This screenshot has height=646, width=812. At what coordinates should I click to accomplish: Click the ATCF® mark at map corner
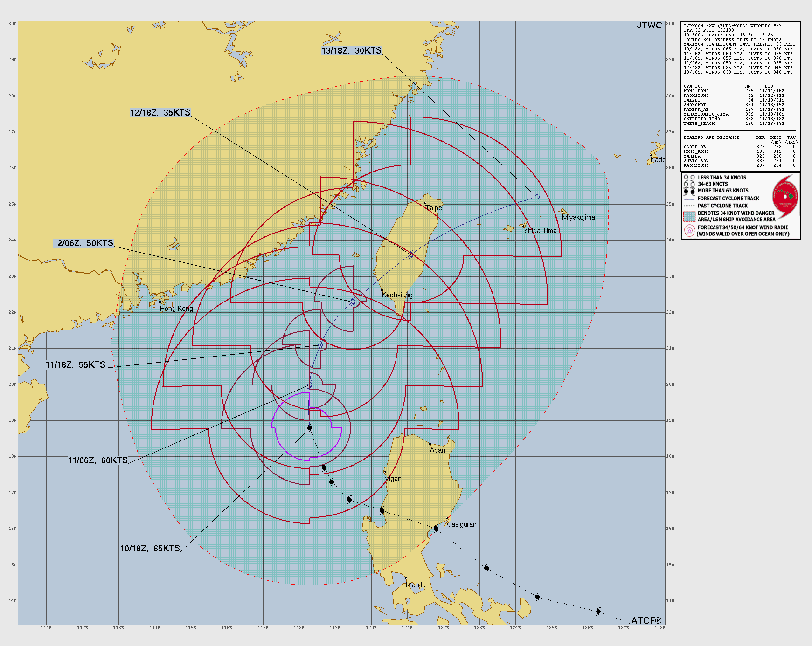point(646,620)
